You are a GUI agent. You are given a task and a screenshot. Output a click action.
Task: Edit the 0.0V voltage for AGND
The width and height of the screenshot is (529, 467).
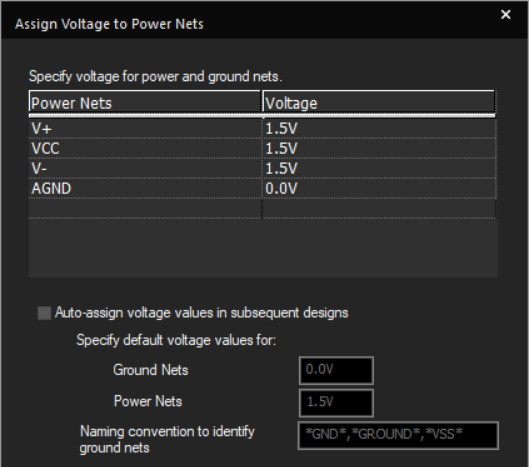[379, 188]
